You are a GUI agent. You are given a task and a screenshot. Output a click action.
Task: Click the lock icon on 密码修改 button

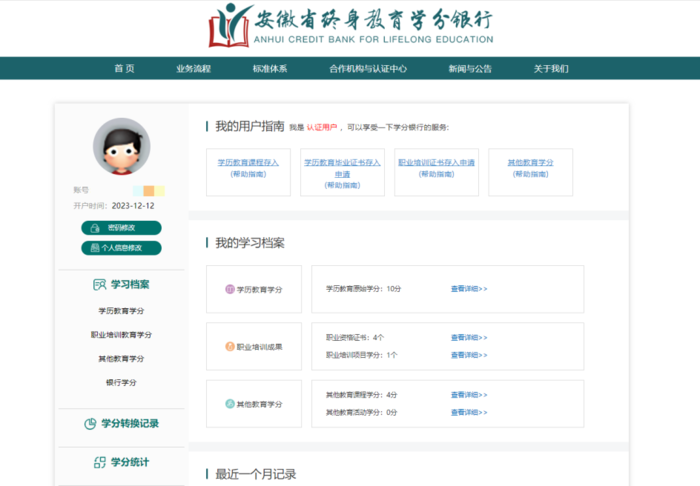[95, 228]
